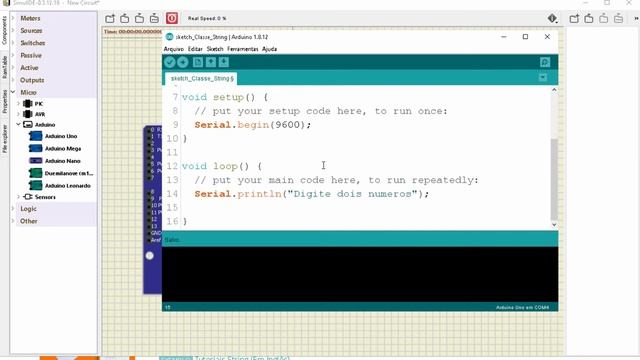Image resolution: width=640 pixels, height=360 pixels.
Task: Select the Arduino Mega board icon
Action: click(x=36, y=148)
